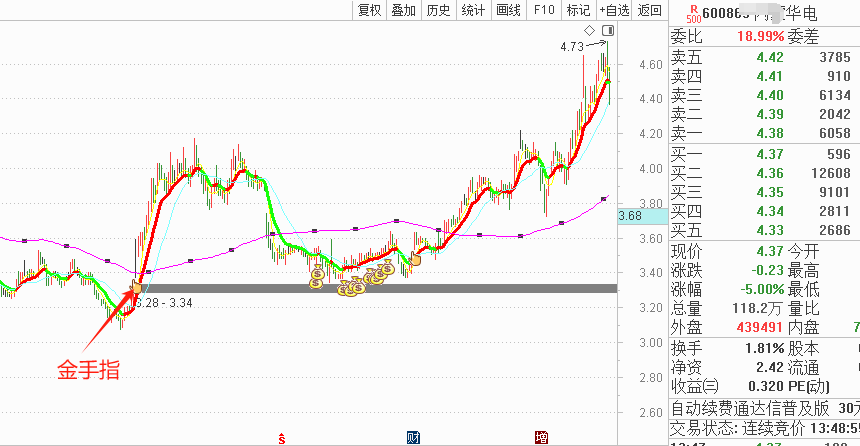Click the 涨跌 change value -0.23
Viewport: 860px width, 446px height.
[767, 270]
